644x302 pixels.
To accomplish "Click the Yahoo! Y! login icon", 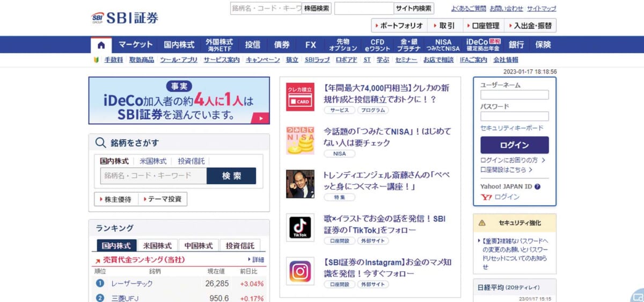I will click(x=486, y=197).
